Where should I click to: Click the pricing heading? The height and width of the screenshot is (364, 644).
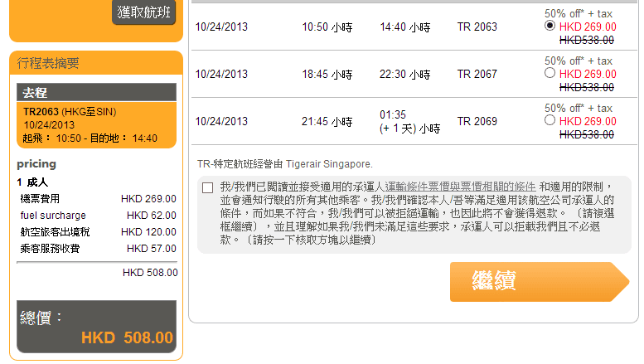(x=36, y=164)
